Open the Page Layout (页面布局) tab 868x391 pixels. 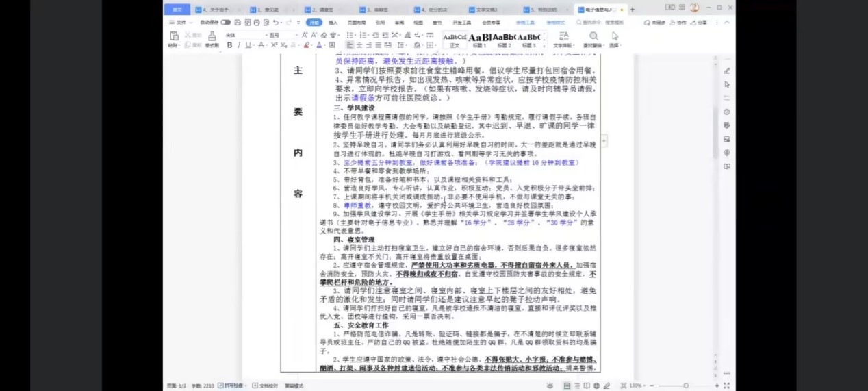(356, 23)
